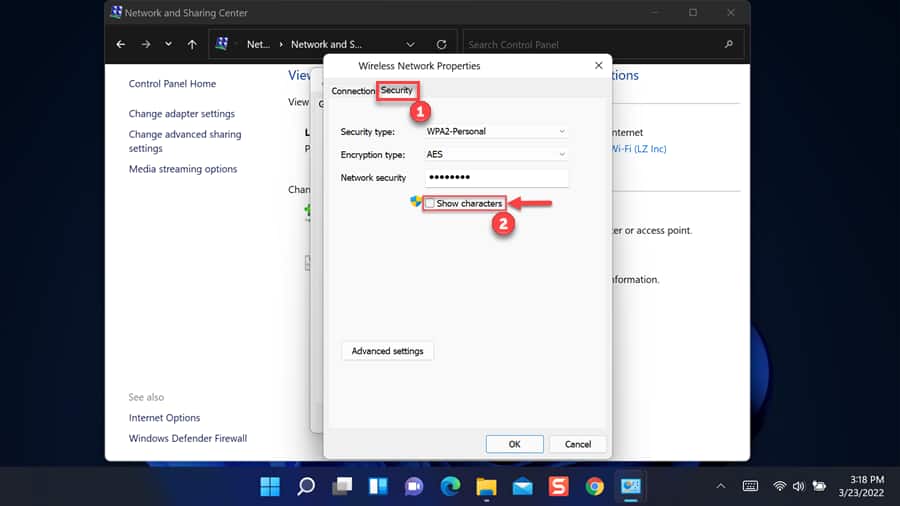Click Network and S... breadcrumb segment
900x506 pixels.
pos(326,44)
